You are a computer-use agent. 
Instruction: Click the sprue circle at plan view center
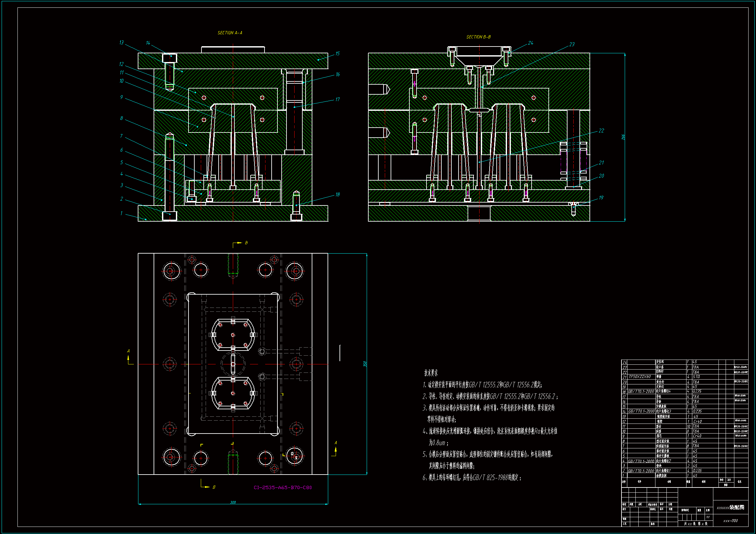tap(233, 364)
